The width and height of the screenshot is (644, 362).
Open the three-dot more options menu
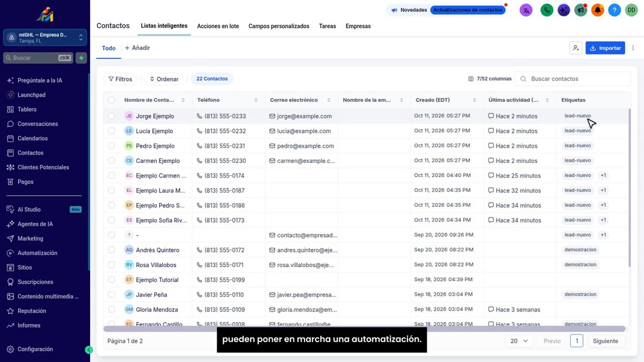(x=633, y=48)
